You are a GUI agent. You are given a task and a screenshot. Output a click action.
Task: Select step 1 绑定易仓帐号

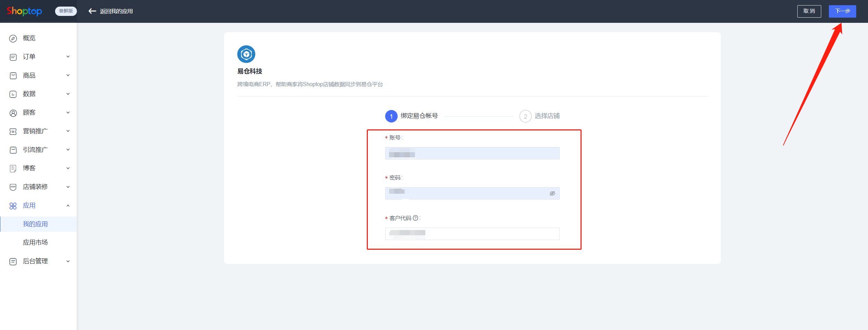point(411,116)
